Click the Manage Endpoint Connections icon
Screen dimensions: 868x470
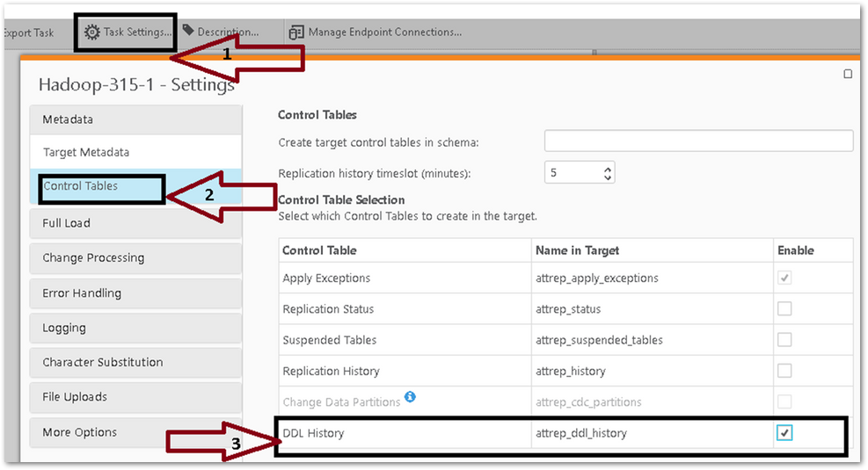(x=296, y=32)
